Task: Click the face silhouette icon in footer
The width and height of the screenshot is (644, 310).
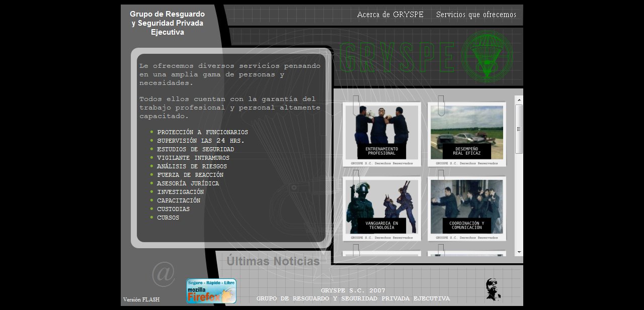Action: click(493, 289)
